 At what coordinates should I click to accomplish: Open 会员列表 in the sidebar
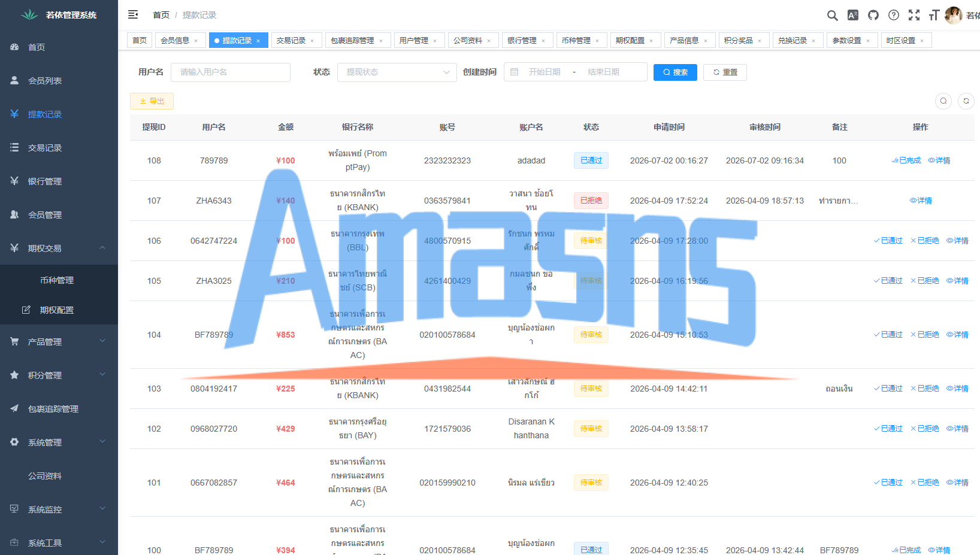click(x=59, y=81)
